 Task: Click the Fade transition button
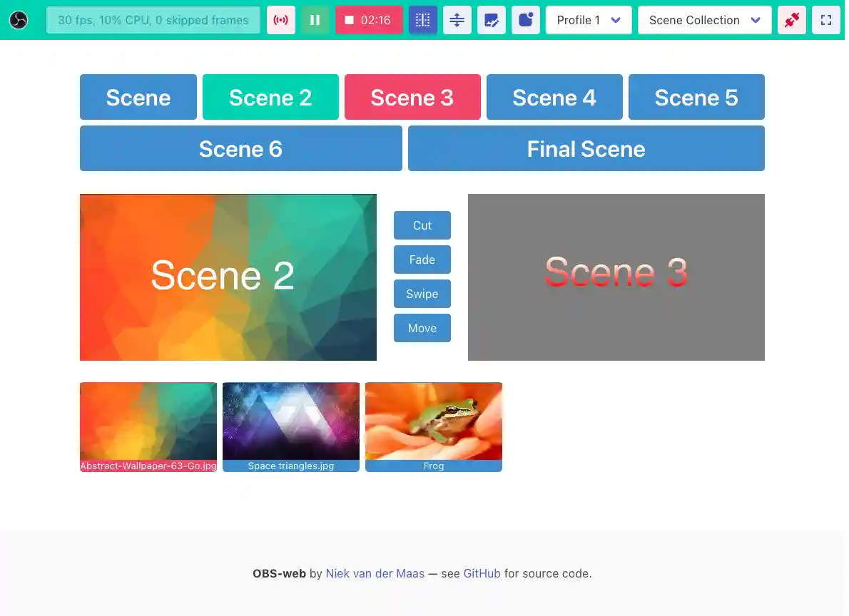[422, 260]
